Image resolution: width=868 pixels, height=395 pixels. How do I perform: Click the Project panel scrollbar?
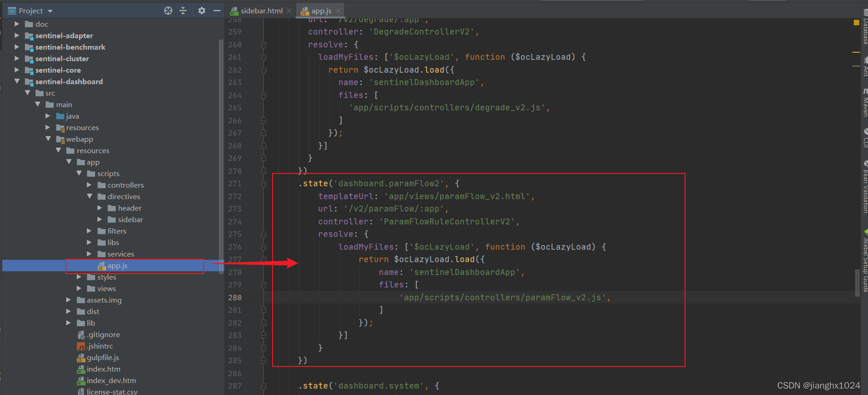click(221, 156)
